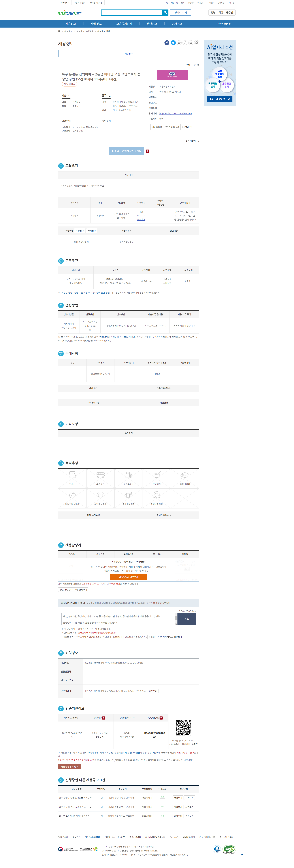
Task: Open the 개인정보처리방침 footer link
Action: coord(92,837)
